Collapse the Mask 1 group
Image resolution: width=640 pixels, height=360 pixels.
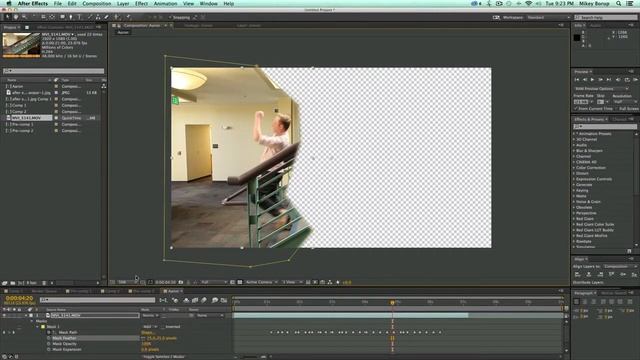pos(38,327)
